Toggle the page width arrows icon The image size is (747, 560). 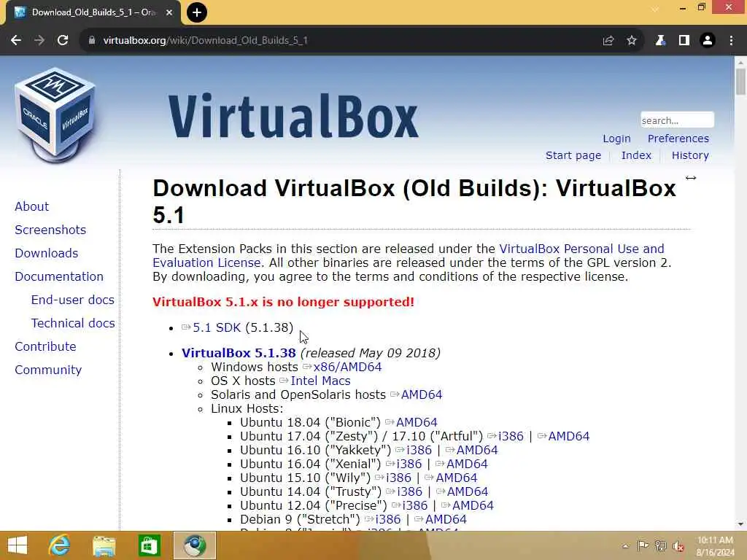691,178
